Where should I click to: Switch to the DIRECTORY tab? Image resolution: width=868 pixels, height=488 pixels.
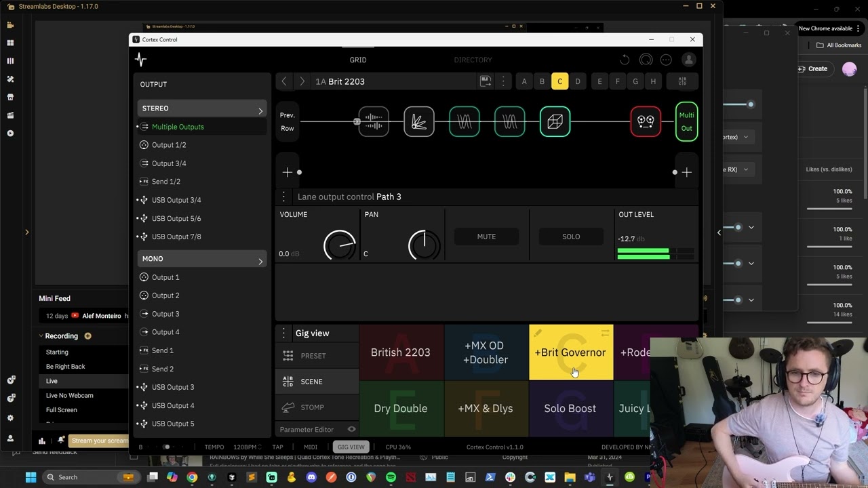(x=473, y=60)
